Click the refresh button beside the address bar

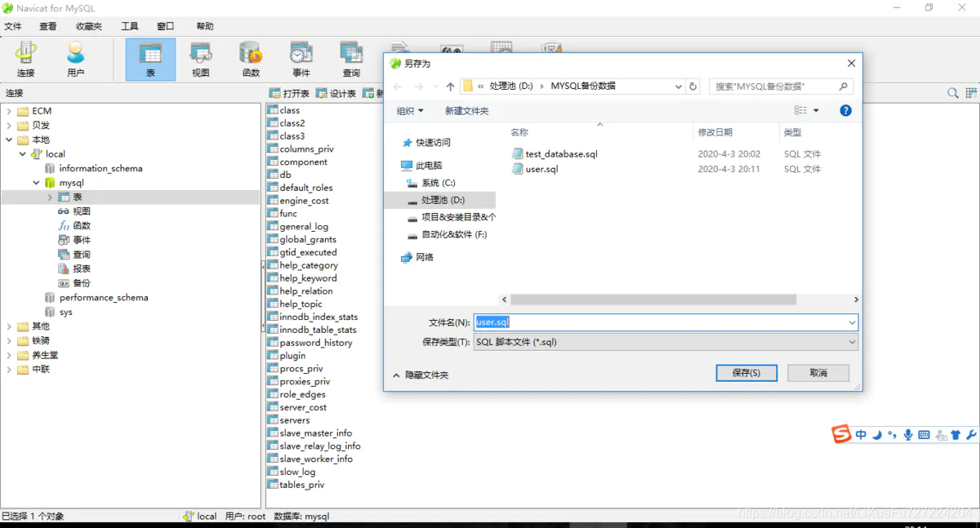(693, 87)
